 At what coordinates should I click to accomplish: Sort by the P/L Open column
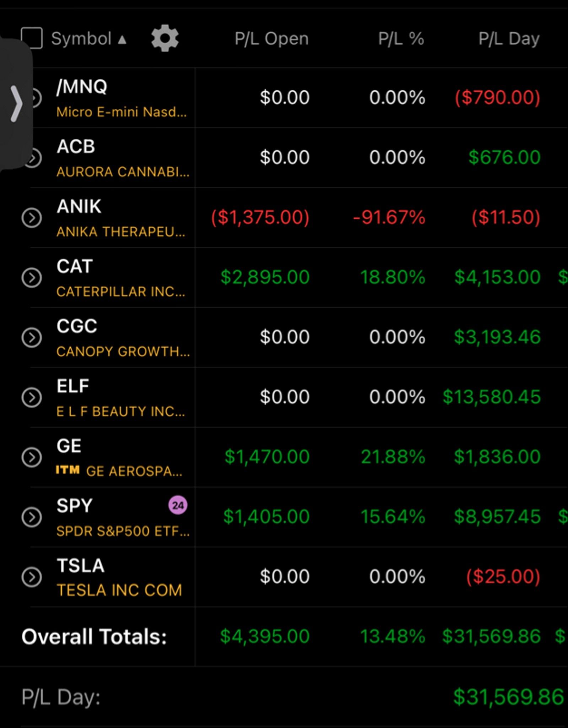pos(271,38)
